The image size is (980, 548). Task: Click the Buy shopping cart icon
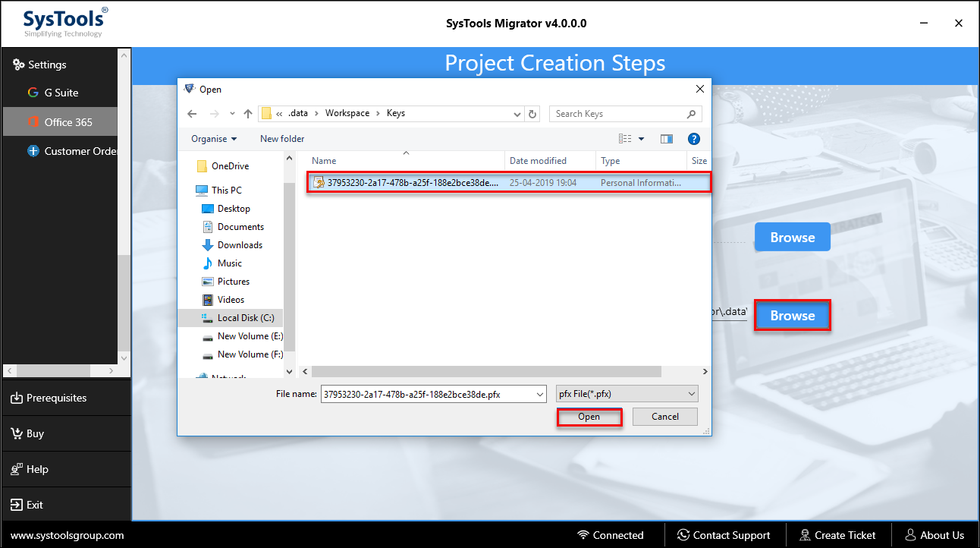coord(17,433)
